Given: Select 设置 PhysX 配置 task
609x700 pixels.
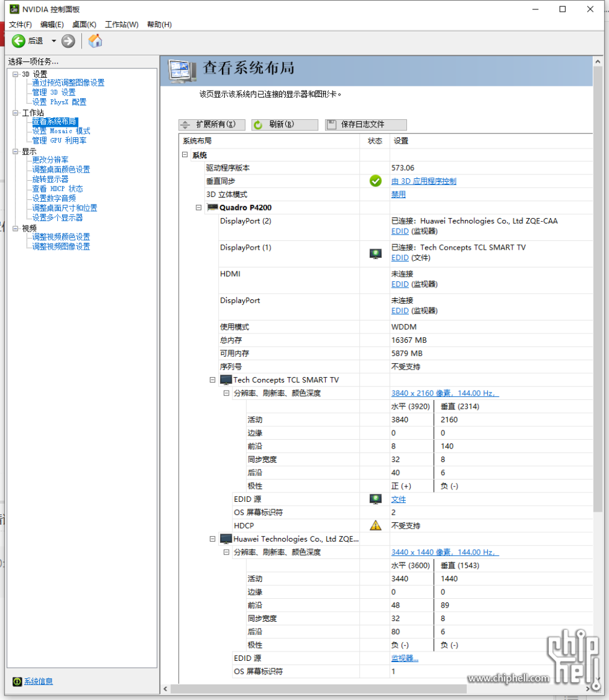Looking at the screenshot, I should 60,102.
